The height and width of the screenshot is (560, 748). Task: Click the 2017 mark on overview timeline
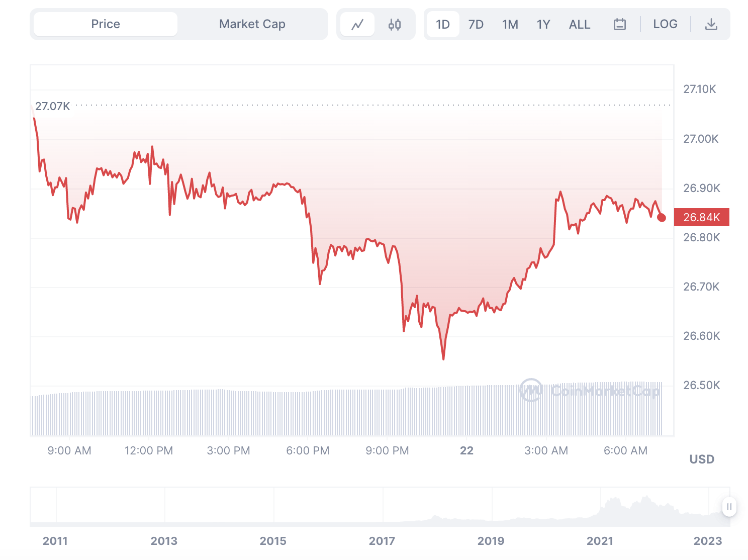coord(382,541)
